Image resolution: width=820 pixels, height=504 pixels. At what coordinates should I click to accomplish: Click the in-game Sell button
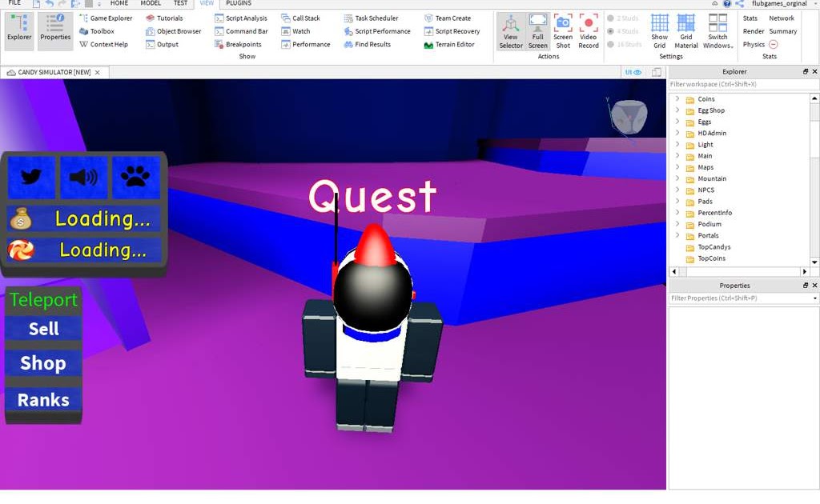point(43,329)
